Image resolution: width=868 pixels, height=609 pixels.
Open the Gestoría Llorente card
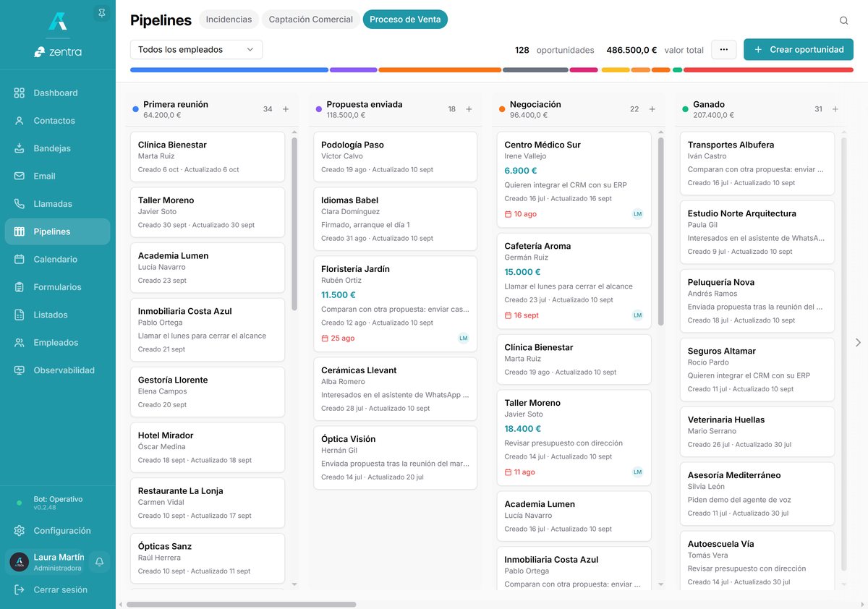click(208, 392)
